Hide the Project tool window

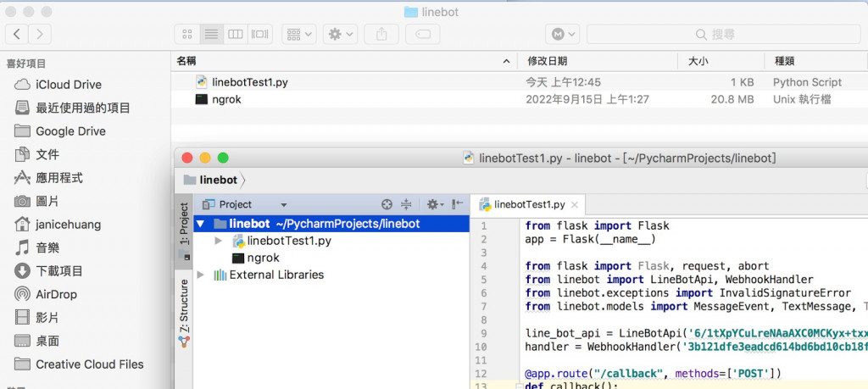[457, 204]
